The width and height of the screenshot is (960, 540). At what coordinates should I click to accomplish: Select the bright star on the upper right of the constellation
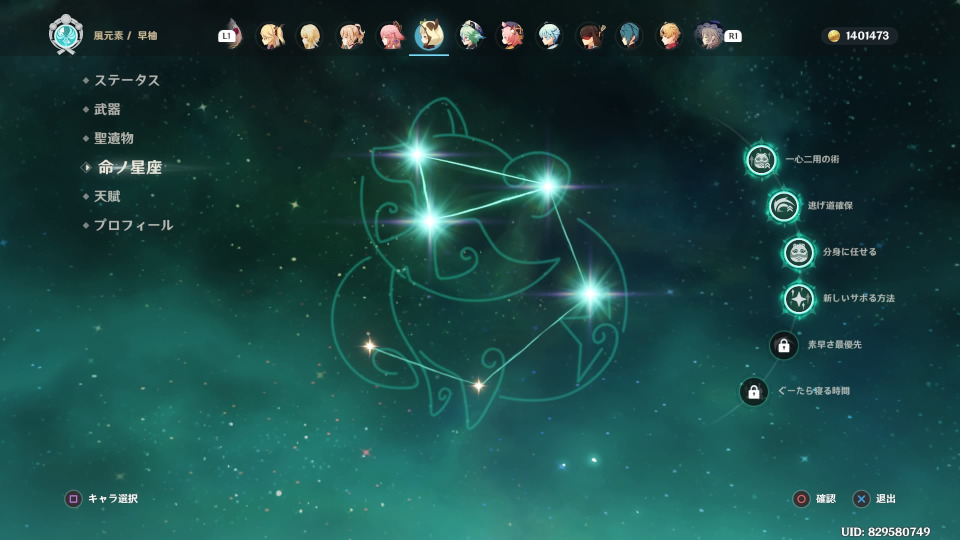[x=548, y=187]
